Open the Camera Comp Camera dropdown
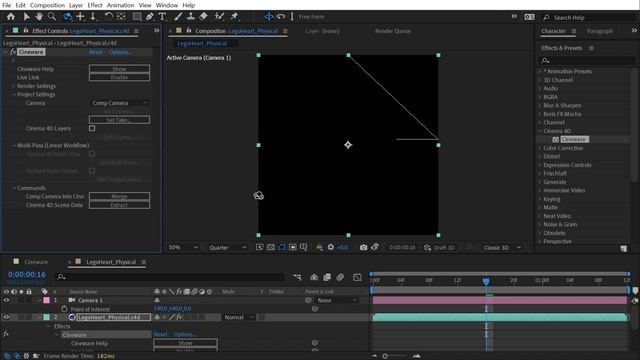 [119, 103]
